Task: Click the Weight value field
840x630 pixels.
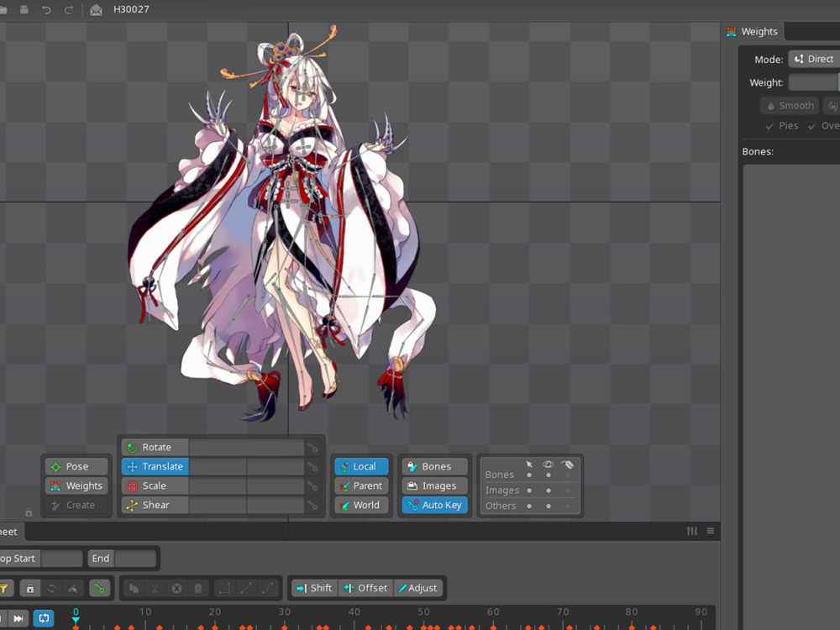Action: point(813,82)
